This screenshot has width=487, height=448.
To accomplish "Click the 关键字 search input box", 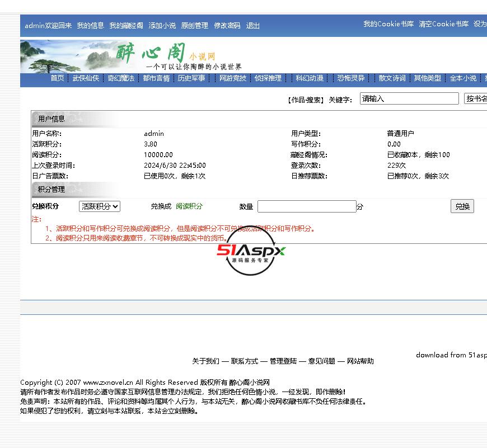I will point(409,99).
